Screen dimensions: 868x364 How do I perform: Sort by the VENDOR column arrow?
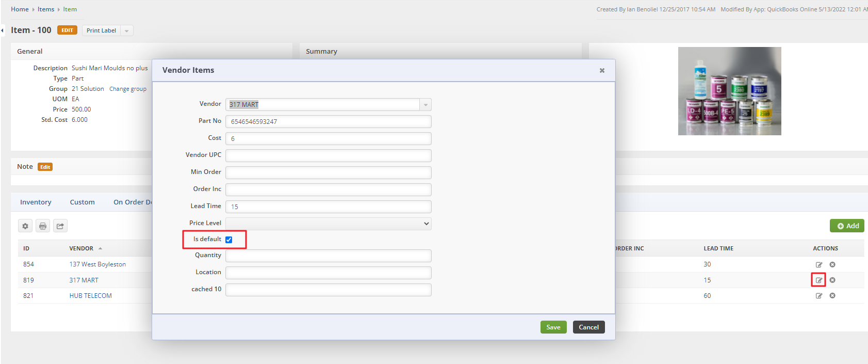click(100, 248)
